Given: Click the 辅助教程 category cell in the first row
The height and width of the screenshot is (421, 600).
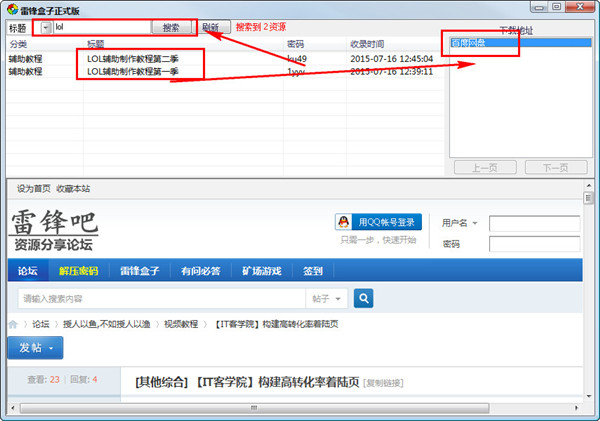Looking at the screenshot, I should [x=25, y=59].
